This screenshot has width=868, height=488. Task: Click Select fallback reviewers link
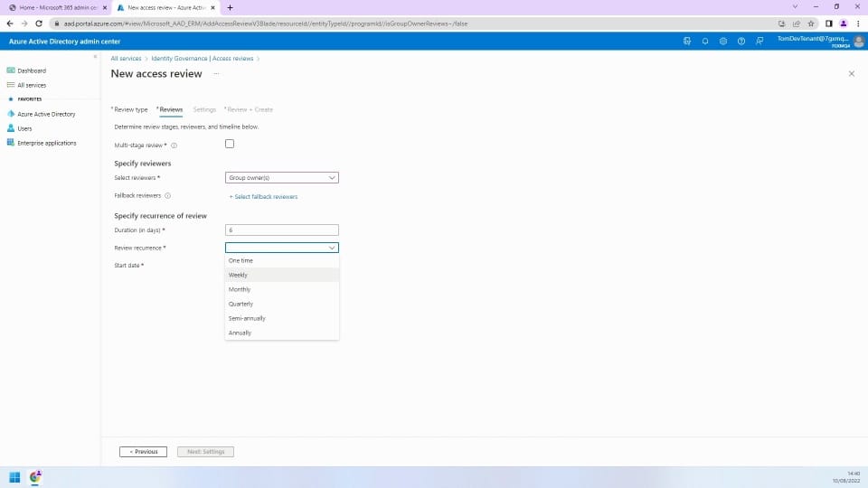(x=263, y=197)
